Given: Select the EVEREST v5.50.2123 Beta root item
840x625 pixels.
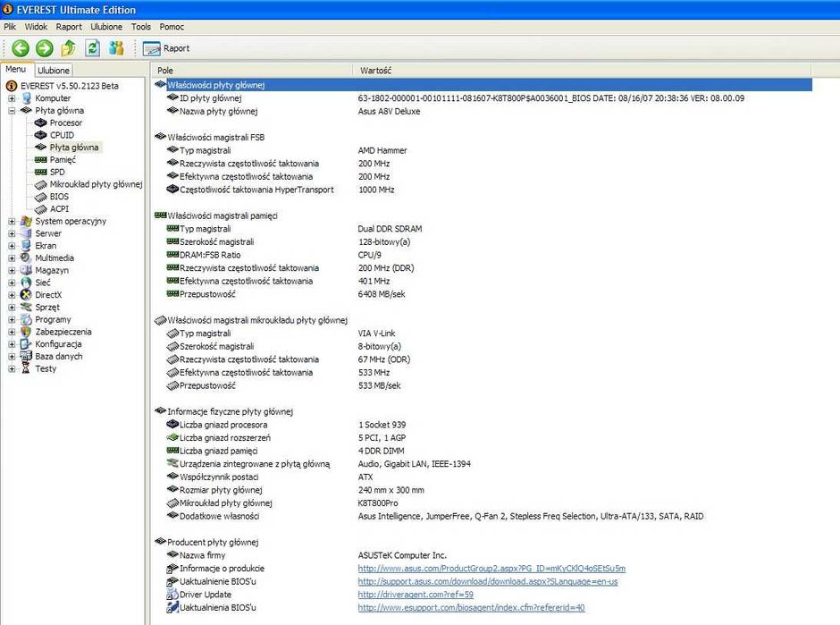Looking at the screenshot, I should (69, 86).
